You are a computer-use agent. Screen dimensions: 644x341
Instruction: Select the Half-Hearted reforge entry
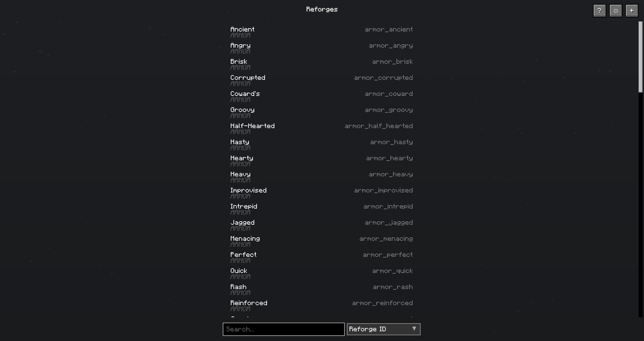coord(322,129)
